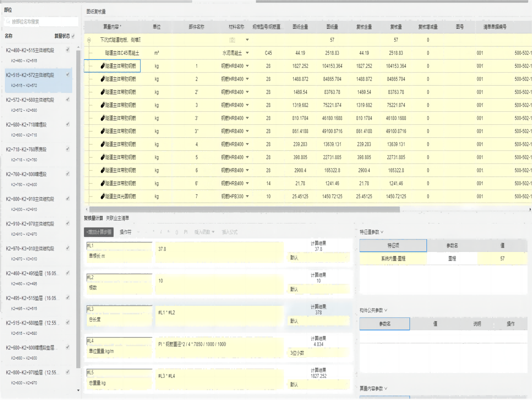Switch to the 复核量计算 tab
Image resolution: width=532 pixels, height=400 pixels.
pos(93,219)
